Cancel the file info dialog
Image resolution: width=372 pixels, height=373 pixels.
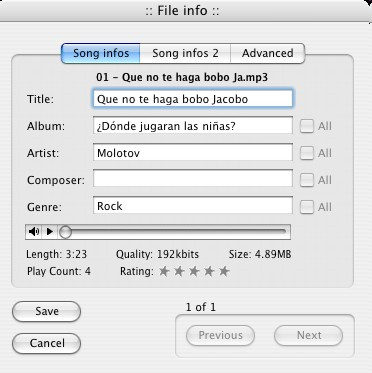pyautogui.click(x=47, y=343)
